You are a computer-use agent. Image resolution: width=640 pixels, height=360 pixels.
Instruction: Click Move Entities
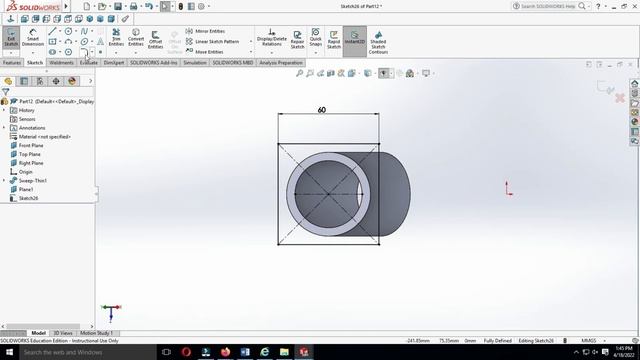click(x=204, y=52)
